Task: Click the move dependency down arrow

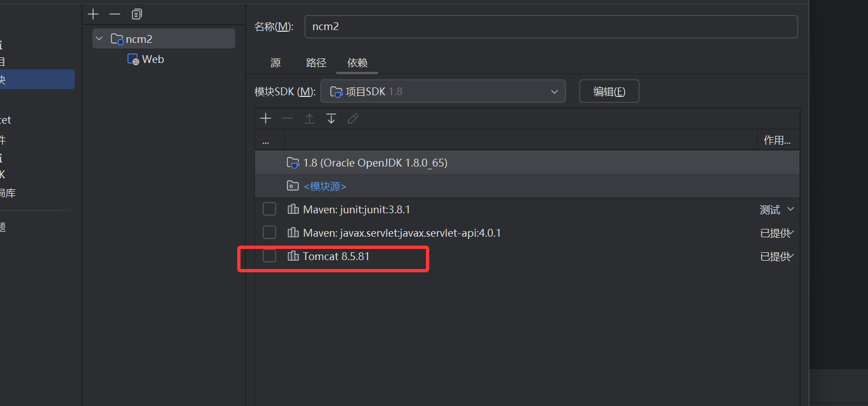Action: coord(331,119)
